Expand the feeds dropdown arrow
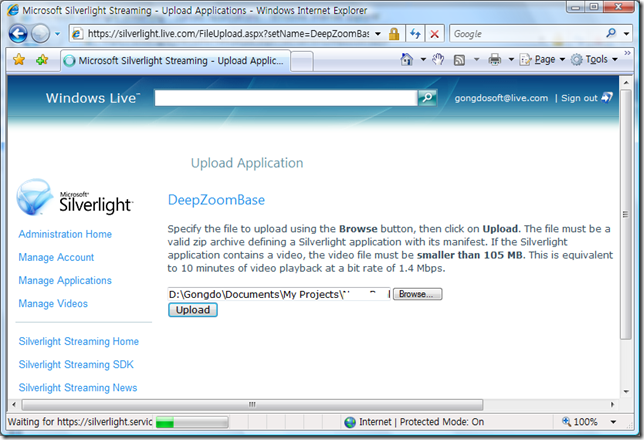 [476, 60]
